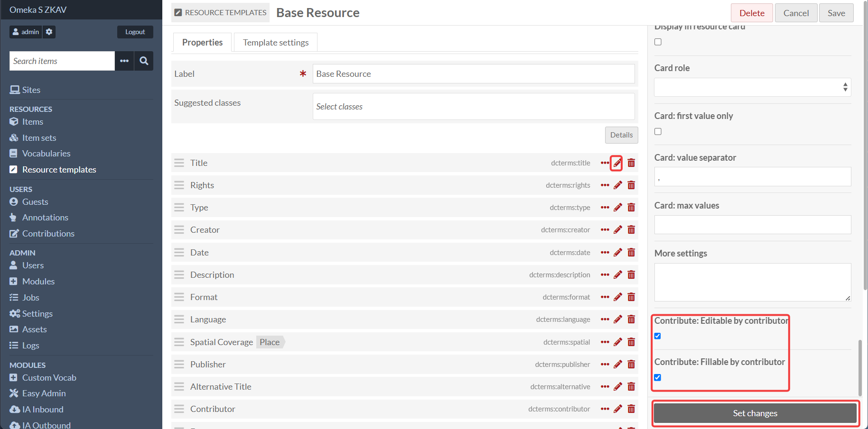Viewport: 868px width, 429px height.
Task: Edit the Rights property with pencil icon
Action: coord(617,185)
